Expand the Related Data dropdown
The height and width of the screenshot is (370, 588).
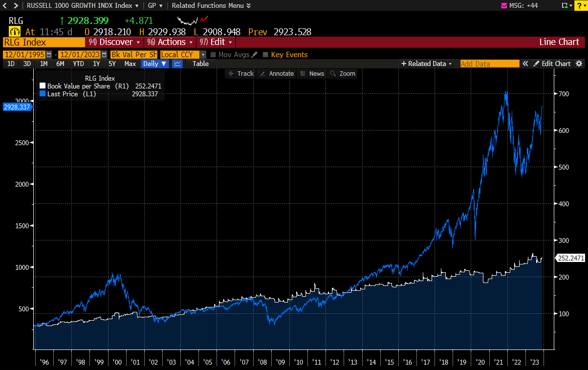(427, 64)
